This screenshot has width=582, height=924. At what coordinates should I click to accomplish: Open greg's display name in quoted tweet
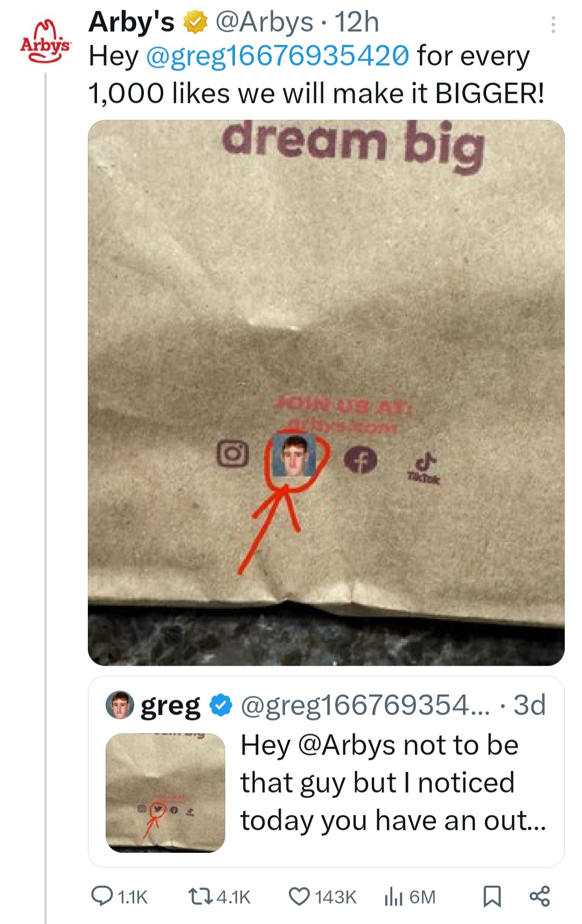[x=170, y=705]
